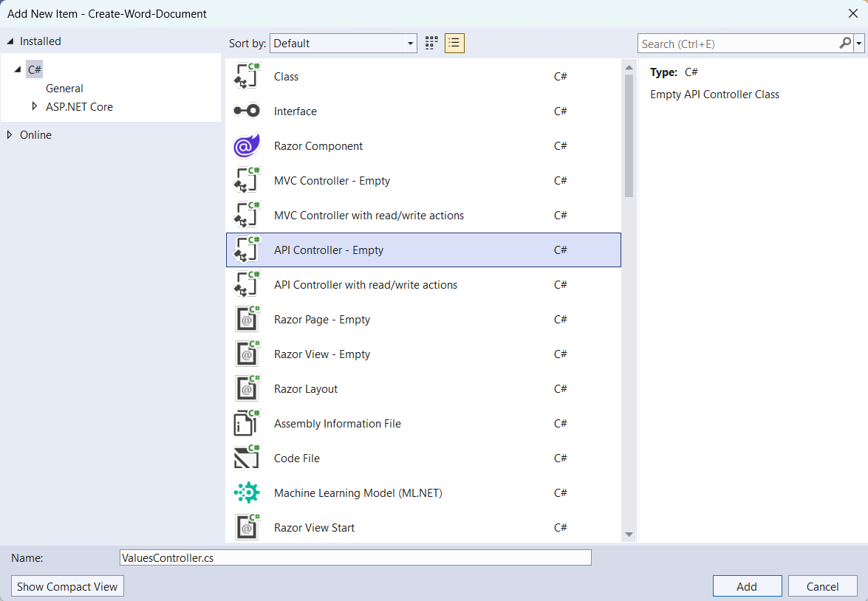Select the Code File template icon
Screen dimensions: 868x601
[246, 458]
